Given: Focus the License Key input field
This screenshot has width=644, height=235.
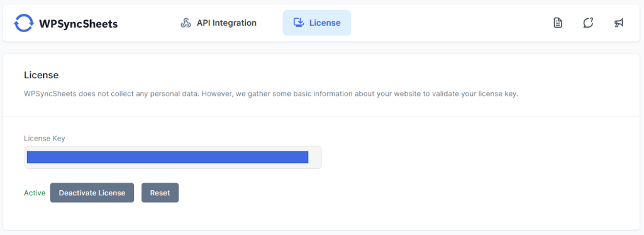Looking at the screenshot, I should pyautogui.click(x=174, y=158).
